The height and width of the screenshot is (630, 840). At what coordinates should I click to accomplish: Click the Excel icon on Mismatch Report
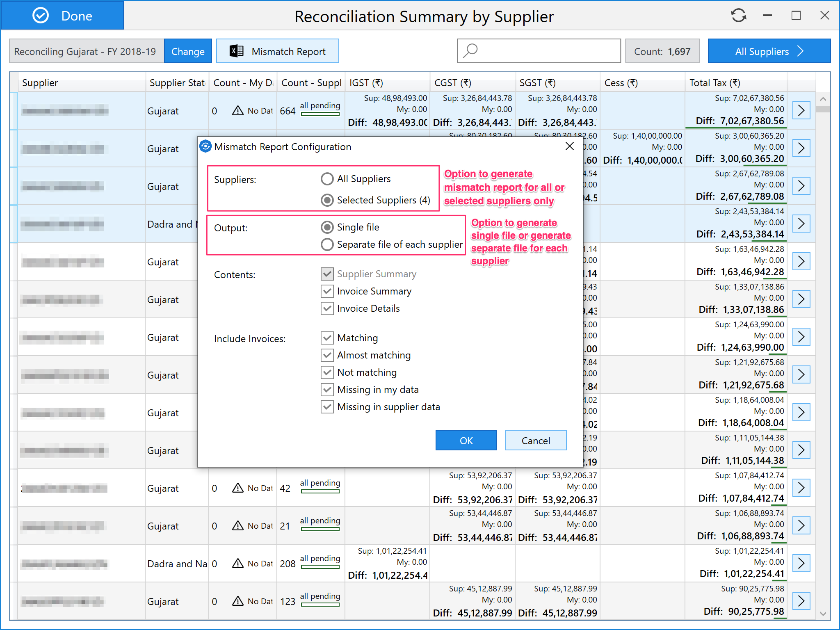pos(236,51)
